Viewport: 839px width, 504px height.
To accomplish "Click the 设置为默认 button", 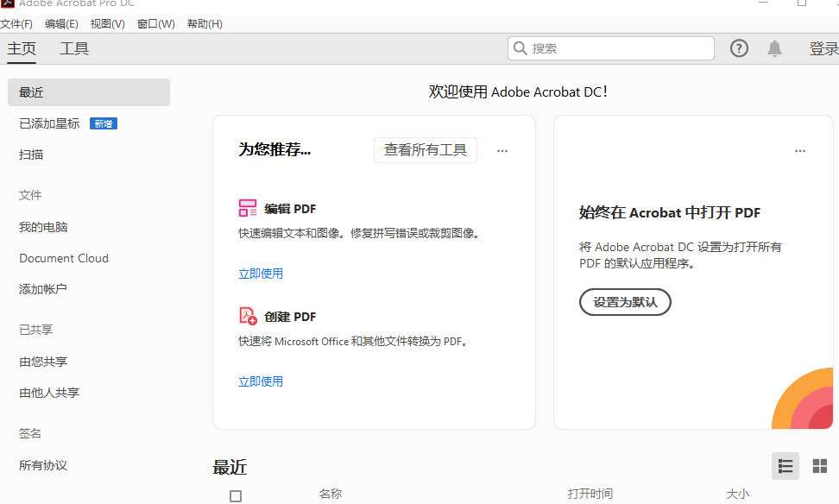I will point(625,302).
